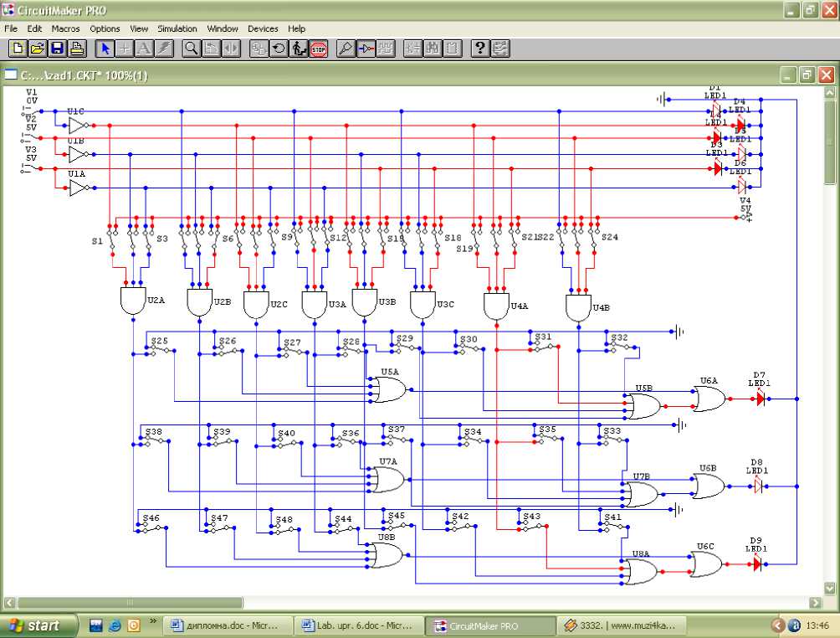Click the vertical scrollbar down arrow
Screen dimensions: 840x638
(x=829, y=589)
